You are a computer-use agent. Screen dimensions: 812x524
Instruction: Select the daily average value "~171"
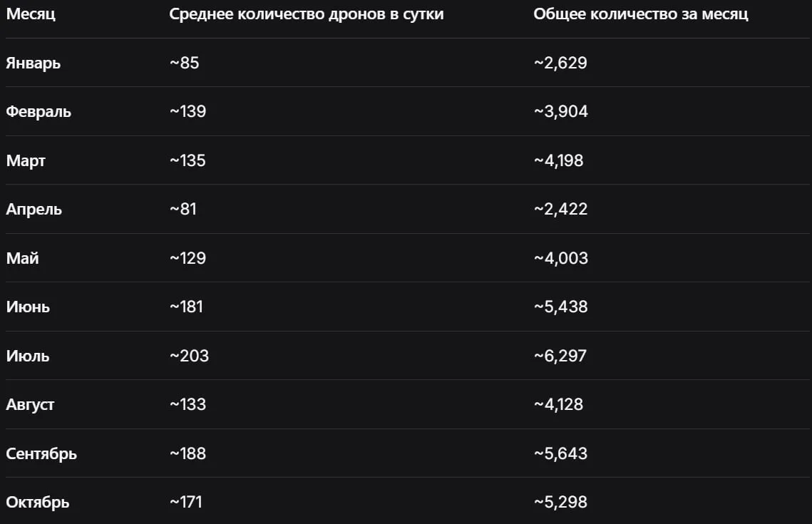click(x=186, y=503)
